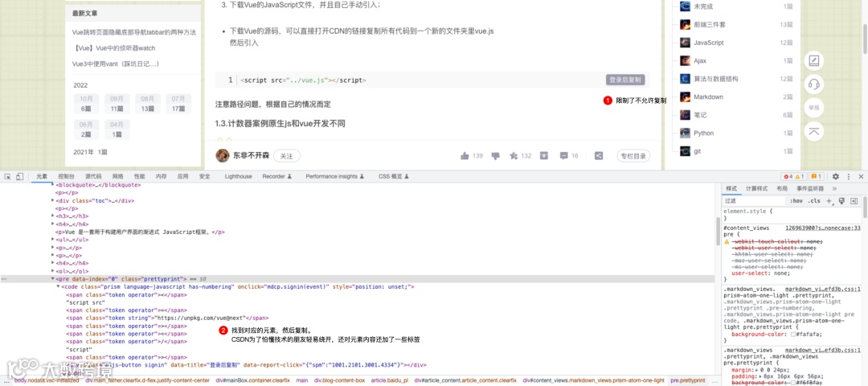Viewport: 868px width, 386px height.
Task: Click the 关注 follow button
Action: coord(286,156)
